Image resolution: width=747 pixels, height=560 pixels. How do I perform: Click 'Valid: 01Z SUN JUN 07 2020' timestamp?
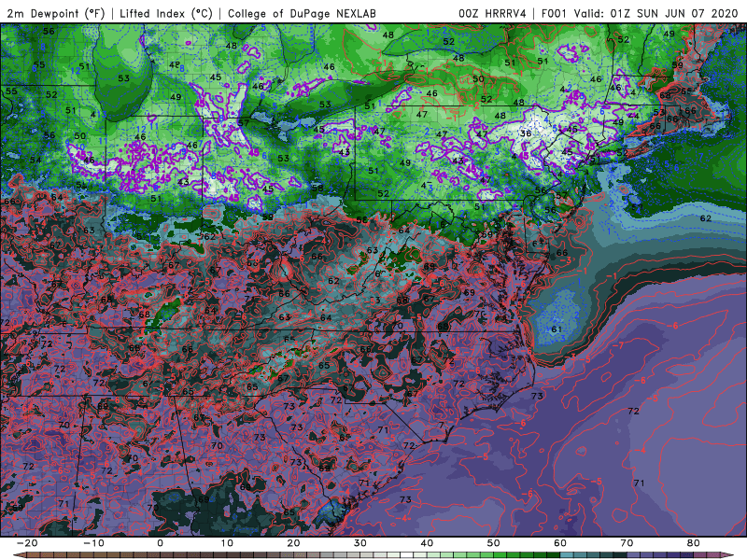655,13
